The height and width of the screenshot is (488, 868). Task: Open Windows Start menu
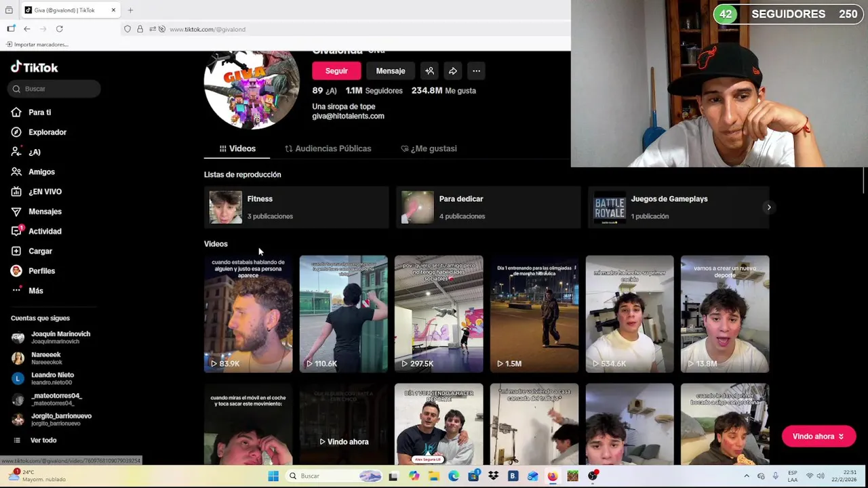273,476
